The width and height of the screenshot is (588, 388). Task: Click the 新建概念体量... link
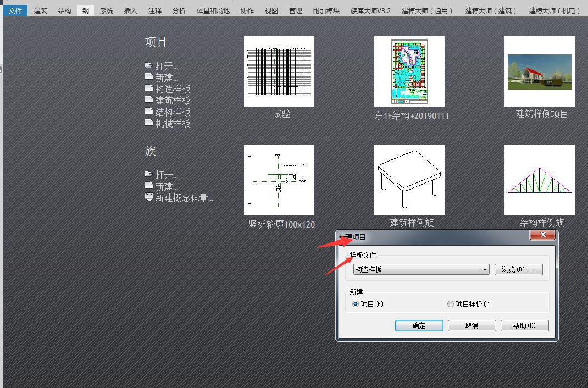pos(184,198)
